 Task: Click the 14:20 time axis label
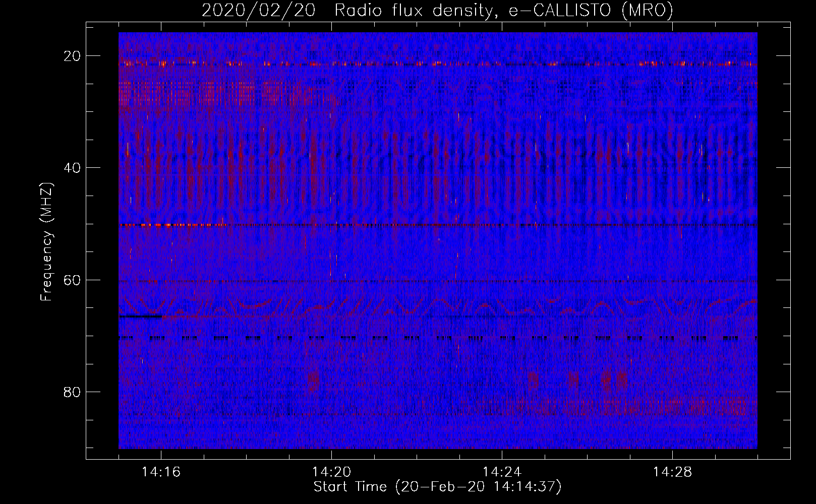coord(331,472)
